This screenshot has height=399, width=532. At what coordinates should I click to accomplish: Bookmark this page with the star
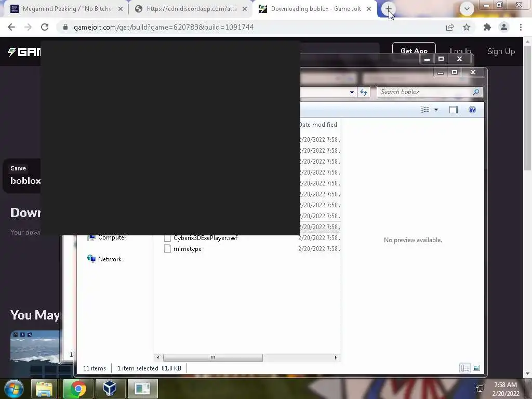pos(467,27)
